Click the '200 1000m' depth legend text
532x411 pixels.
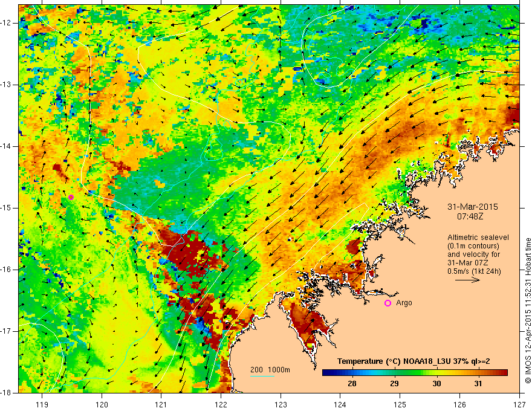(x=270, y=370)
